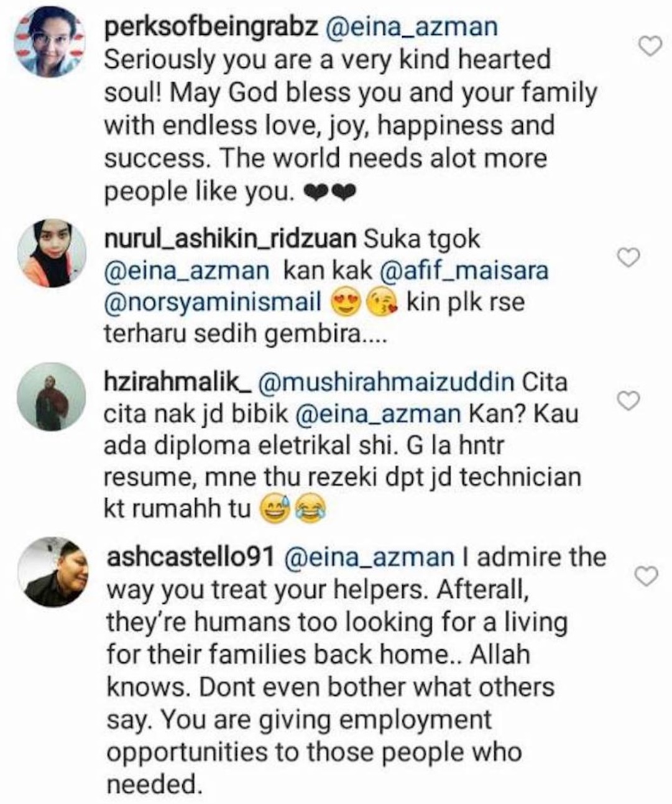This screenshot has width=672, height=804.
Task: Open @eina_azman mention in ashcastello91's comment
Action: tap(369, 557)
